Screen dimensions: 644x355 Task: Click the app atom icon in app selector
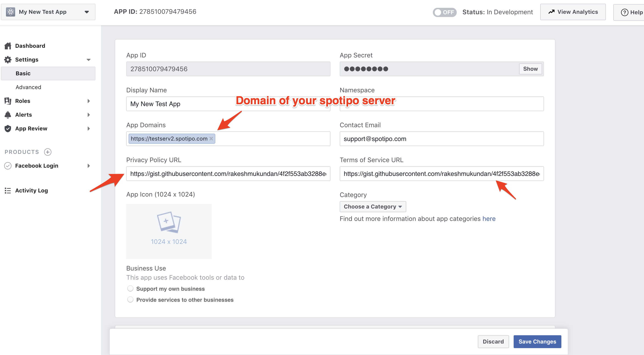click(x=11, y=12)
